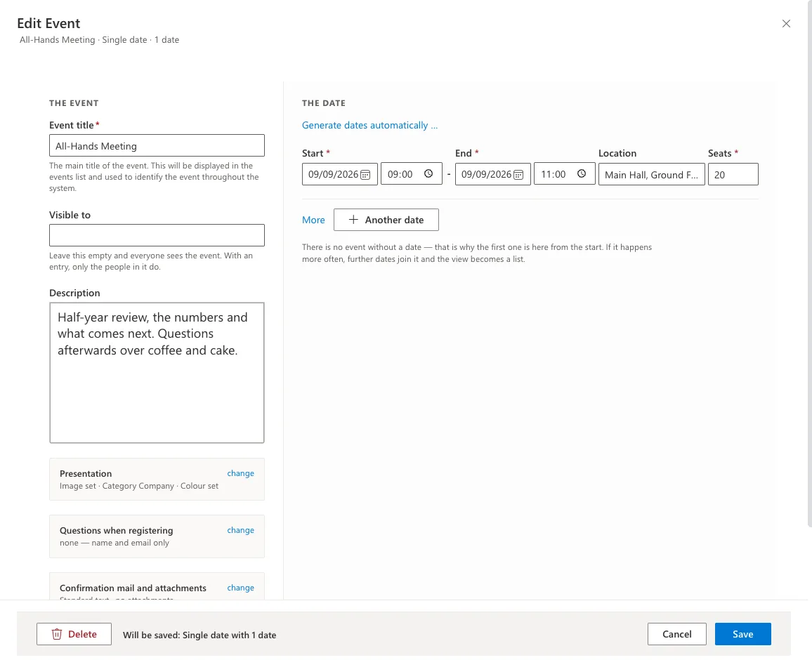Open the start time clock picker icon

point(428,174)
